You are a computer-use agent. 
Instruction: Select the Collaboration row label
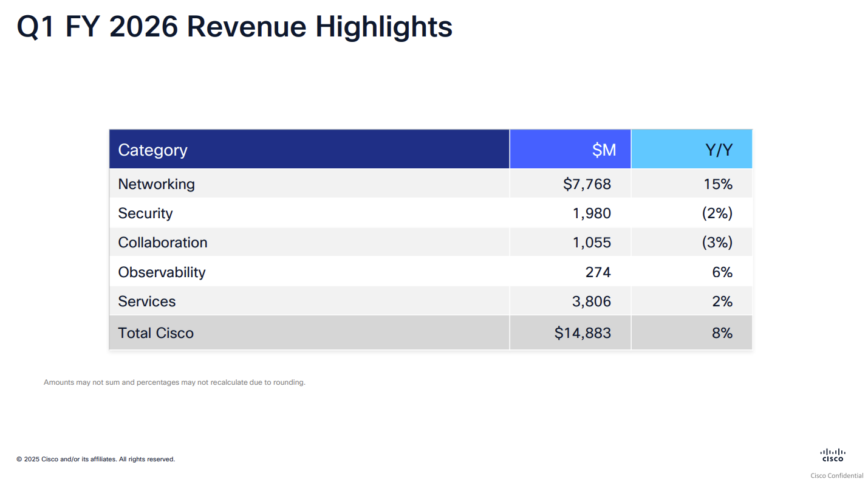click(163, 243)
